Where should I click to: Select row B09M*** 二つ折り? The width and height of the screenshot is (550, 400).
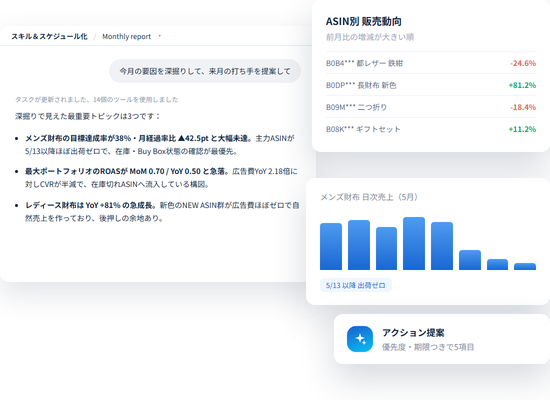[x=431, y=107]
